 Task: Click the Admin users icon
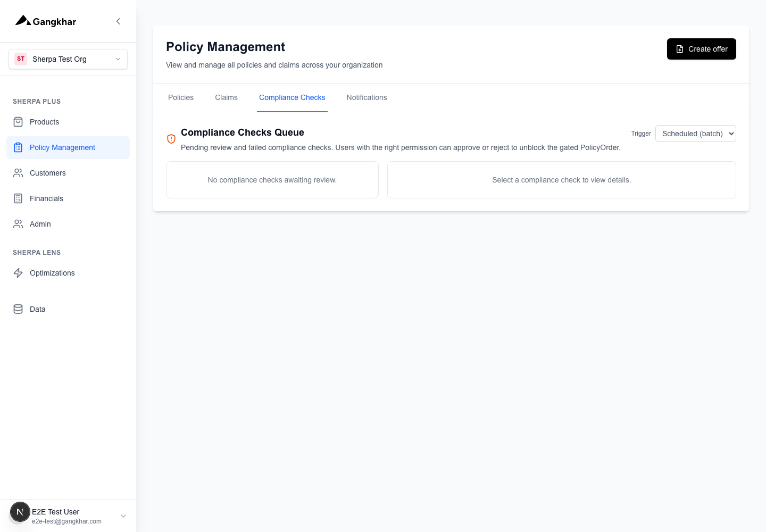pyautogui.click(x=18, y=224)
